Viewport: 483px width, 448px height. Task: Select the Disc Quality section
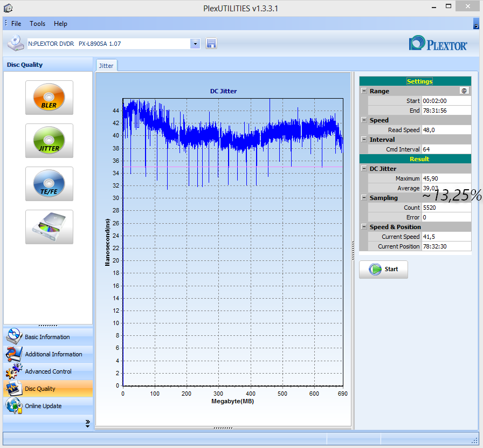click(x=48, y=389)
